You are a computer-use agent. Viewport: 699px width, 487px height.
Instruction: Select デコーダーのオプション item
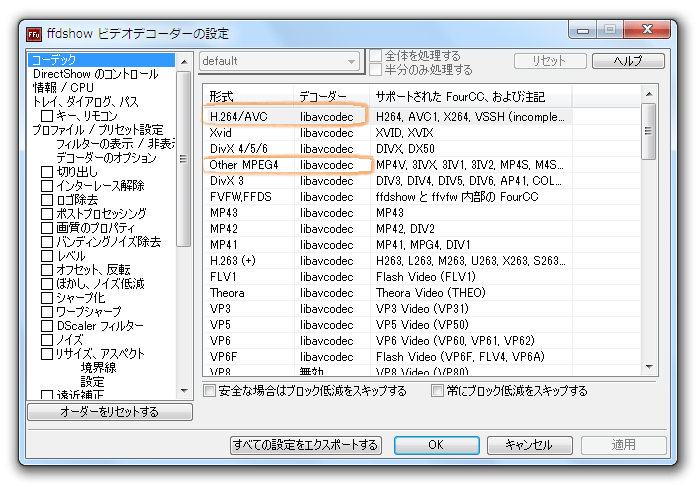(106, 157)
